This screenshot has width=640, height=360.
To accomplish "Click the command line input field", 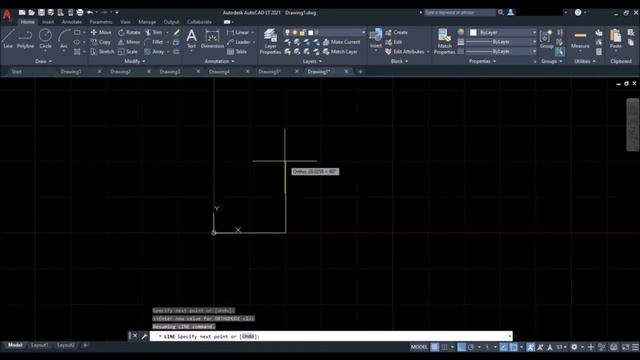I will [331, 336].
